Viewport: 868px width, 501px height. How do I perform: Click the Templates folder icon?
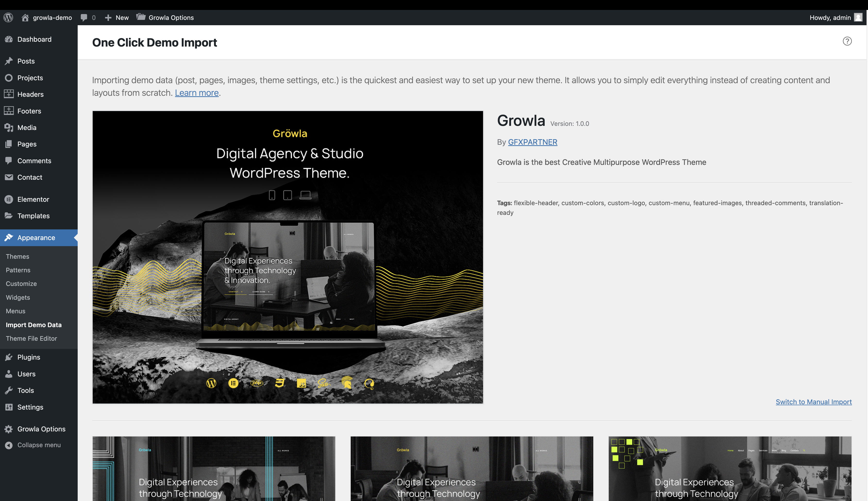click(x=9, y=215)
